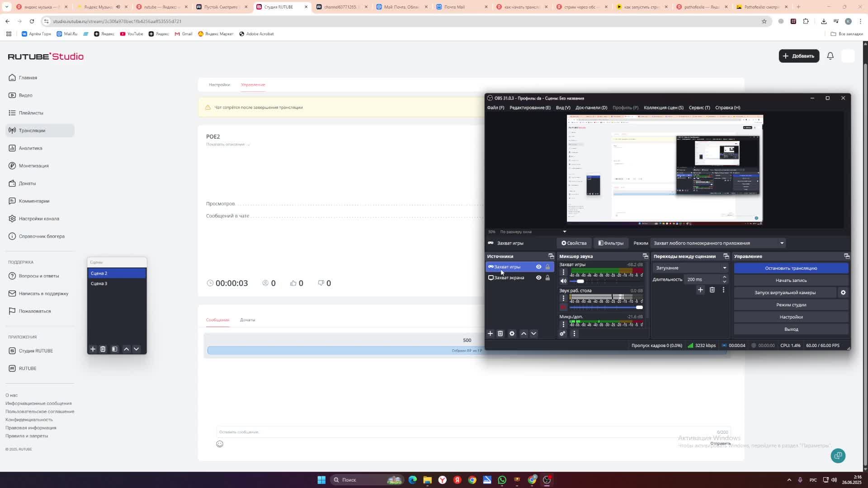Open scene filters in Сцены dock
868x488 pixels.
pyautogui.click(x=114, y=349)
